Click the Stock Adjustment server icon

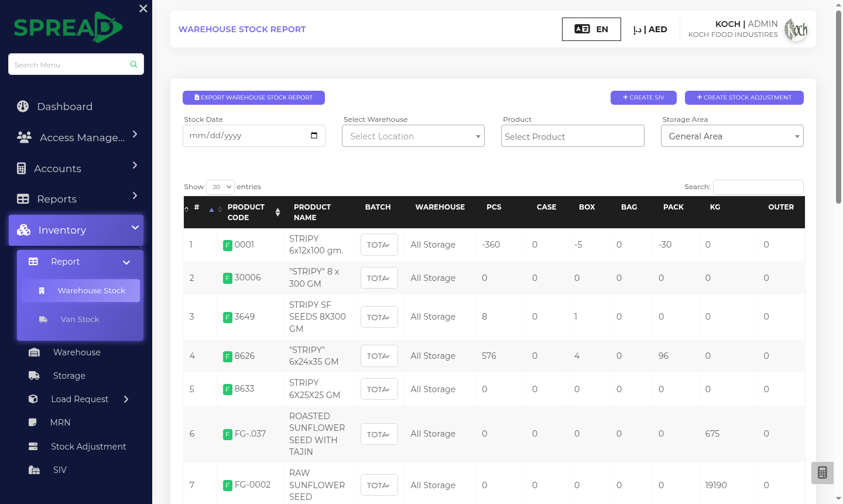pyautogui.click(x=33, y=447)
